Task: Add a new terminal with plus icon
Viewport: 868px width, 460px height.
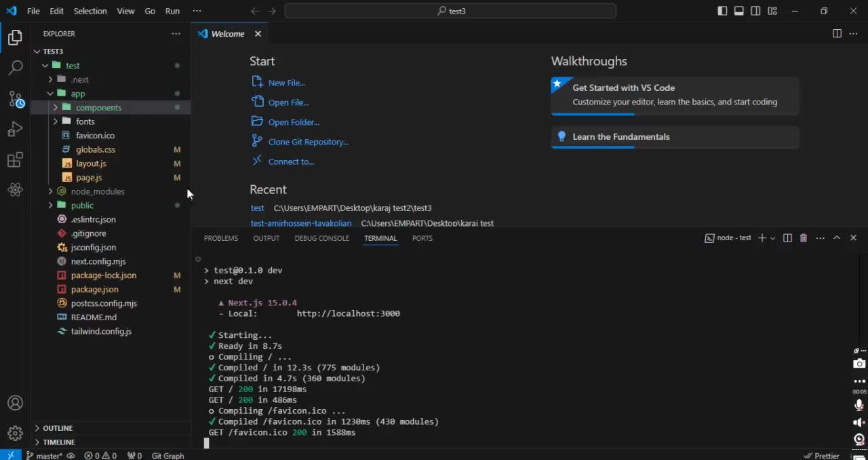Action: coord(762,238)
